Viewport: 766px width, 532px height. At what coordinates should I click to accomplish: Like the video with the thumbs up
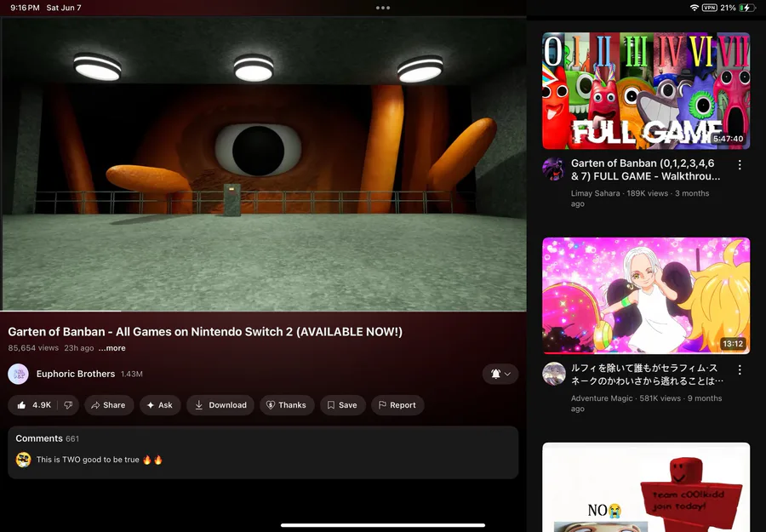[x=33, y=405]
